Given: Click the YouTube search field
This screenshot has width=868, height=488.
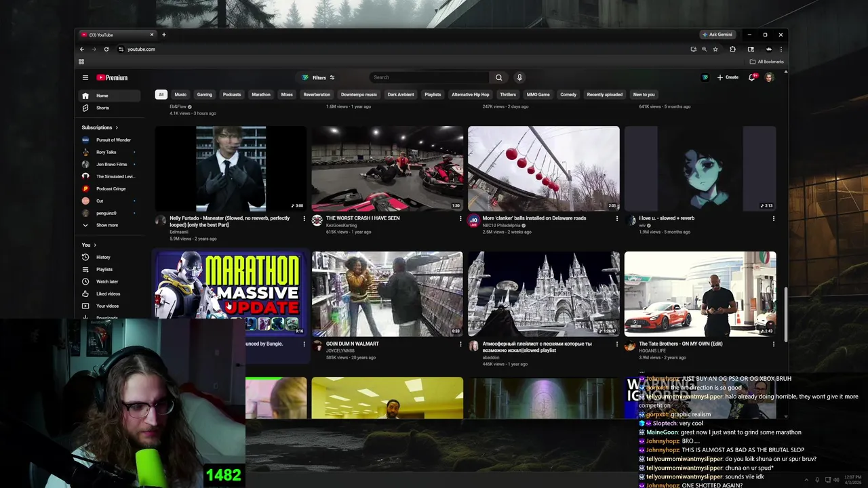Looking at the screenshot, I should tap(429, 77).
